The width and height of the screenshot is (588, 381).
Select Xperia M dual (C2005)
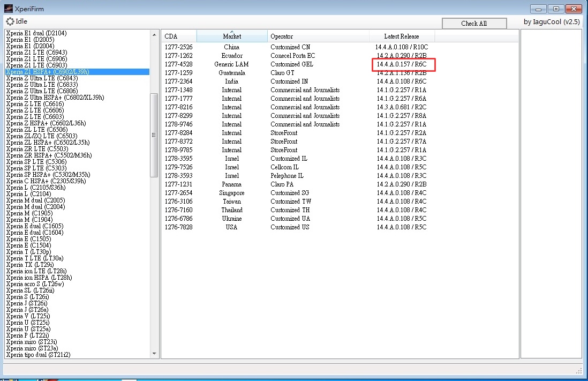pyautogui.click(x=35, y=200)
